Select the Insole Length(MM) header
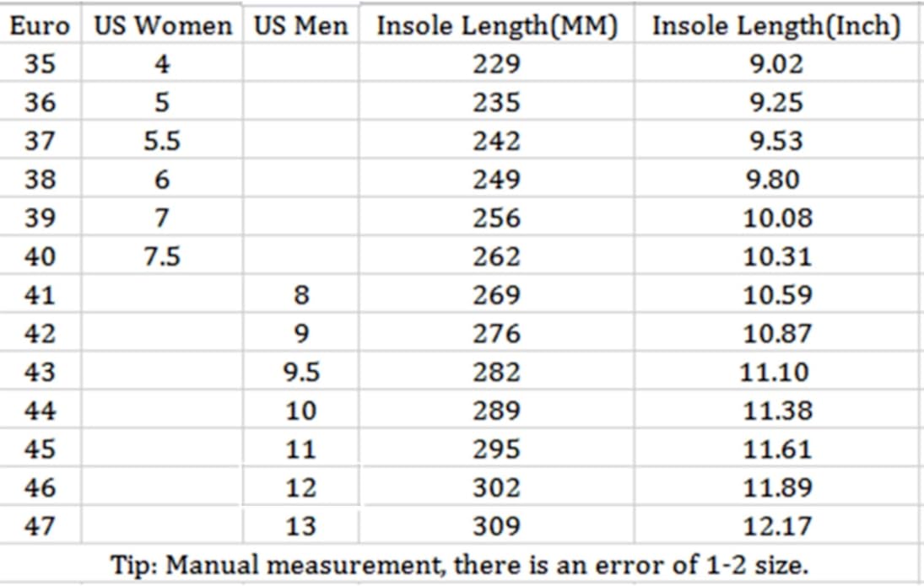924x586 pixels. (x=497, y=26)
